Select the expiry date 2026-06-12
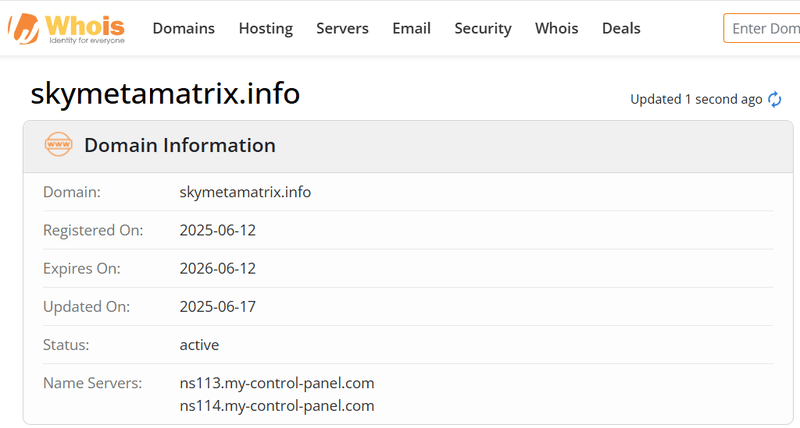The height and width of the screenshot is (428, 800). [x=217, y=268]
